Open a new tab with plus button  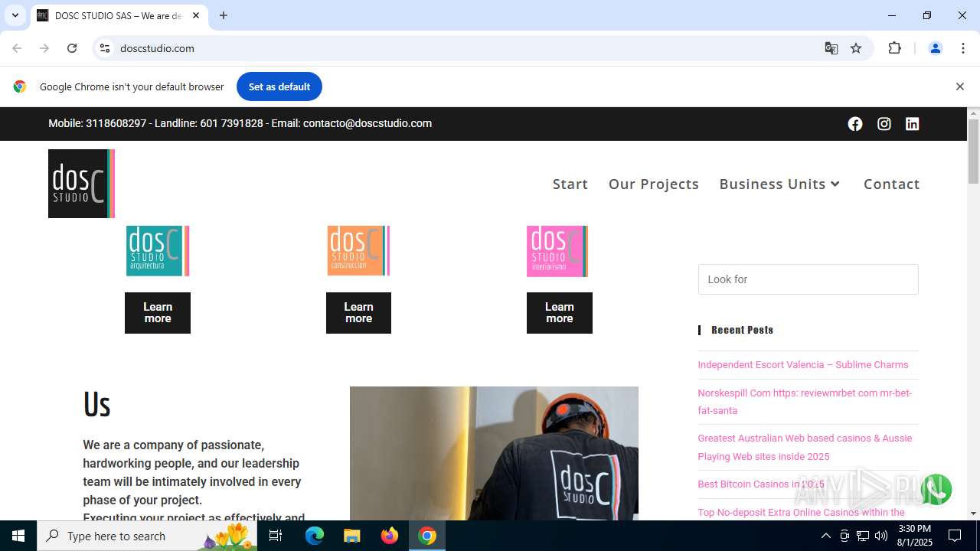coord(224,15)
